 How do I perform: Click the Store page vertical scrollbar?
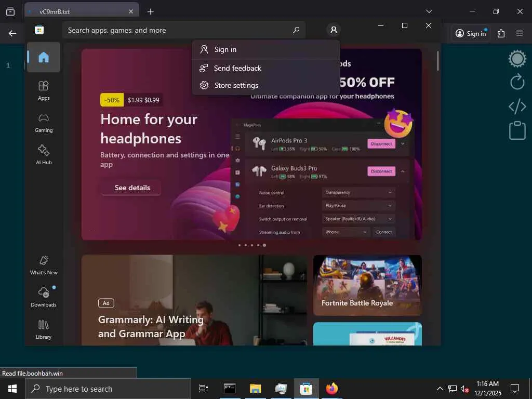[437, 61]
